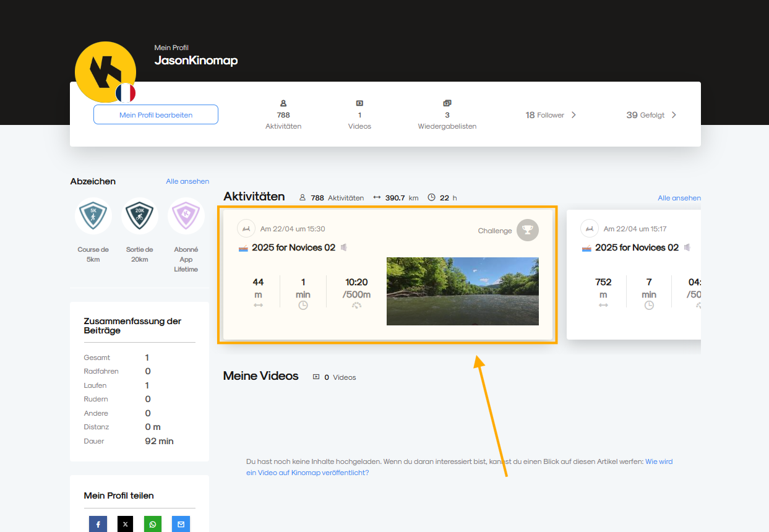Open the '2025 for Novices 02' title in 15:17 card
Image resolution: width=769 pixels, height=532 pixels.
pos(637,247)
